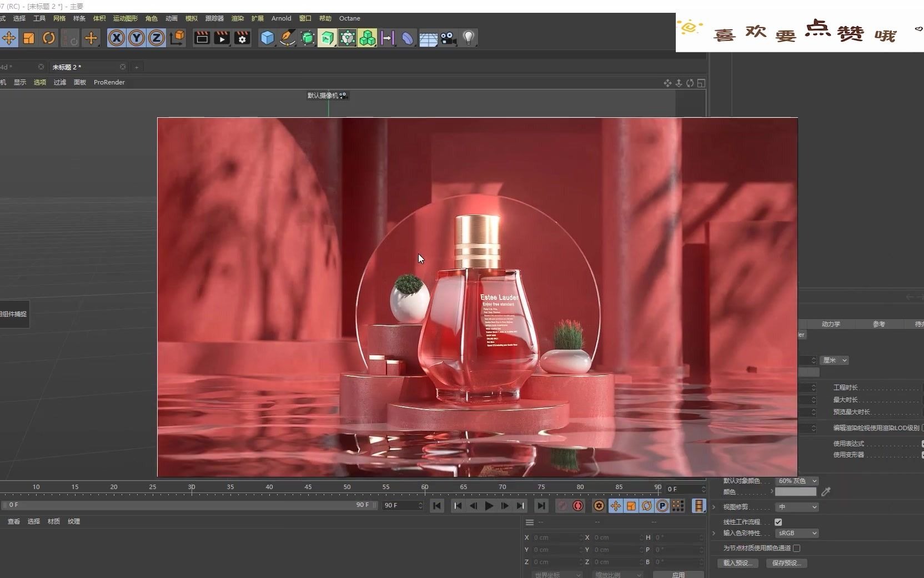The image size is (924, 578).
Task: Open the Subdivision Surface generator icon
Action: tap(308, 38)
